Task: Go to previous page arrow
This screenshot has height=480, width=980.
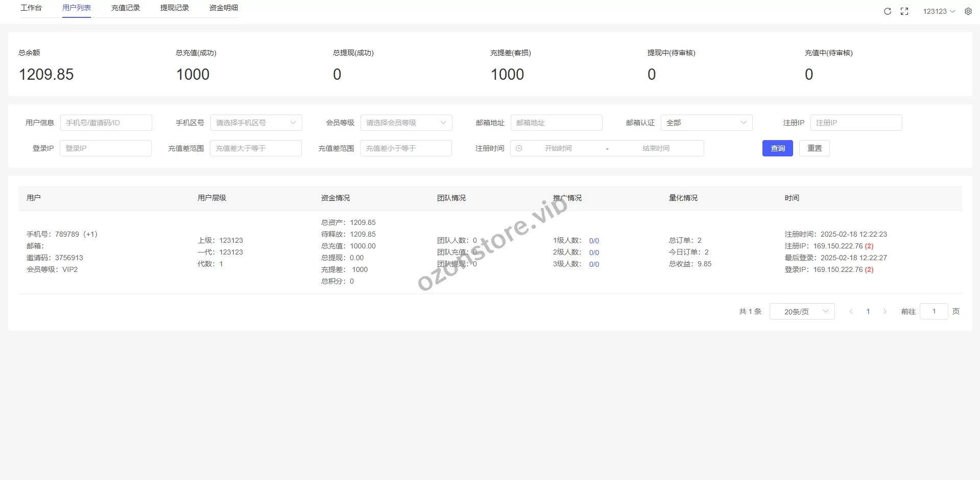Action: 851,311
